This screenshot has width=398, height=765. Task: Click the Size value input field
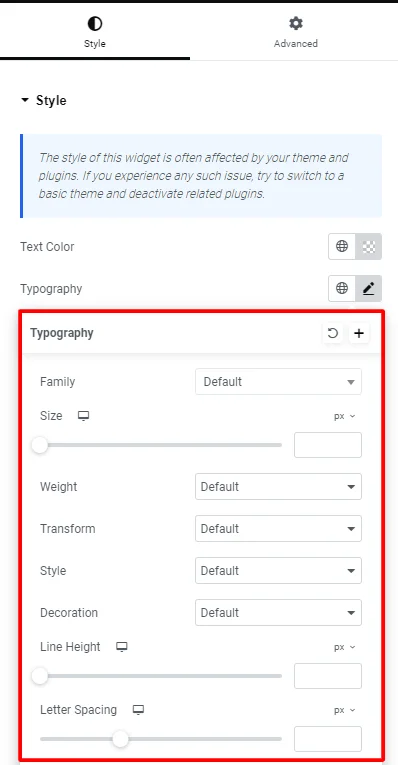point(328,445)
